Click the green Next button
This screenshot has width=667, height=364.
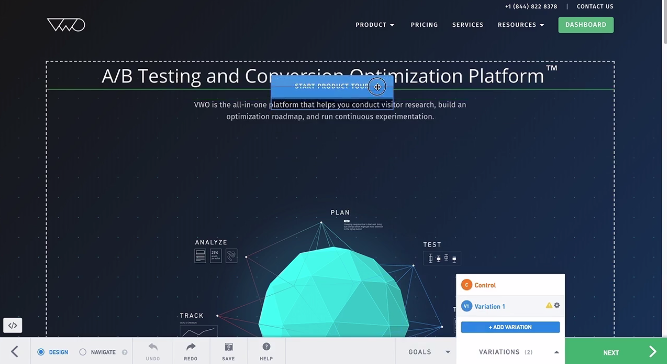pyautogui.click(x=616, y=352)
